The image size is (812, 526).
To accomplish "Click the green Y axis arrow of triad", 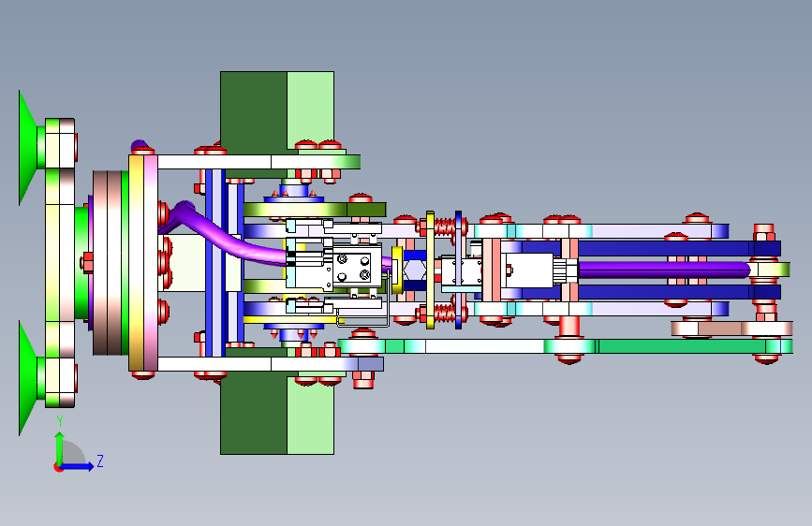I will coord(60,449).
